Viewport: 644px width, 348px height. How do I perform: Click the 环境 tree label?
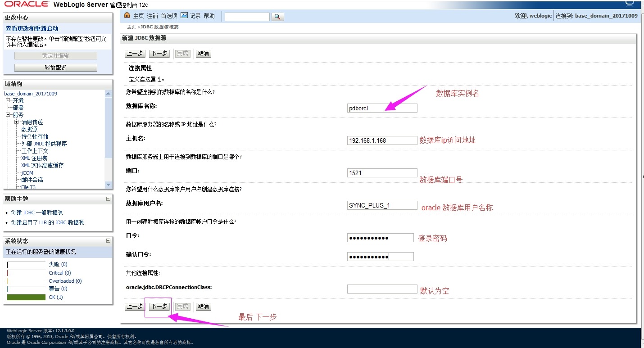tap(18, 100)
